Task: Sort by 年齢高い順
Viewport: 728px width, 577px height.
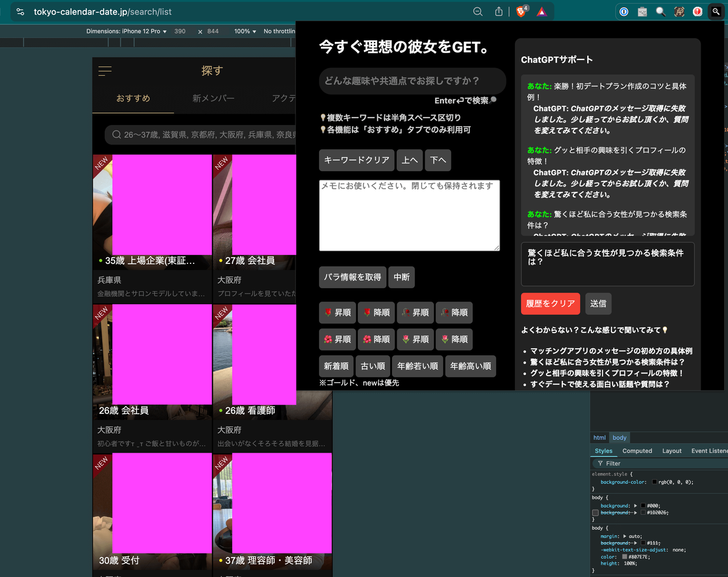Action: tap(471, 366)
